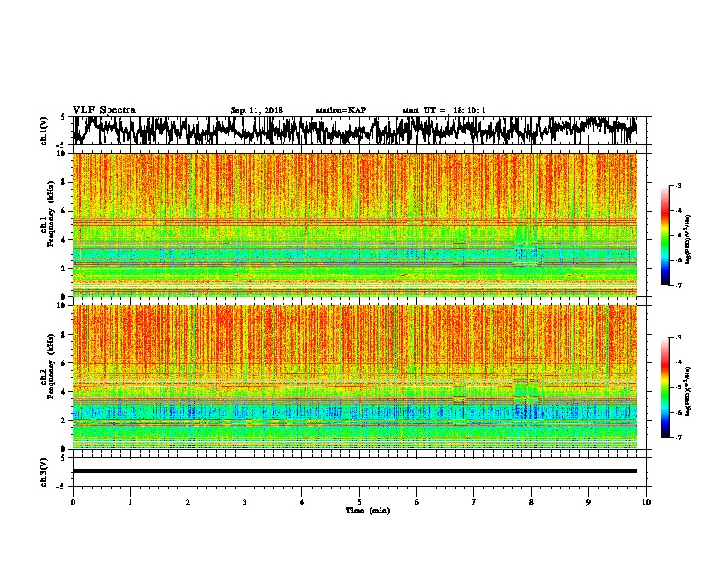Click the last time axis tick label "10"
Viewport: 728px width, 563px height.
tap(646, 502)
